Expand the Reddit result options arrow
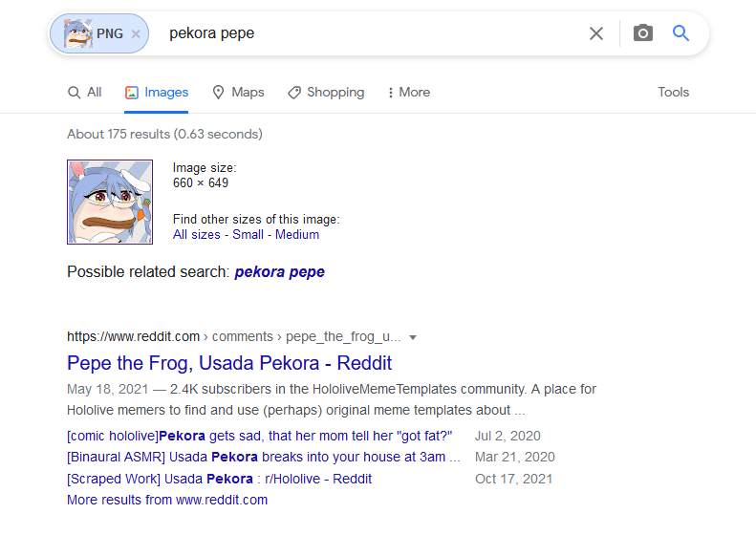 pos(413,337)
